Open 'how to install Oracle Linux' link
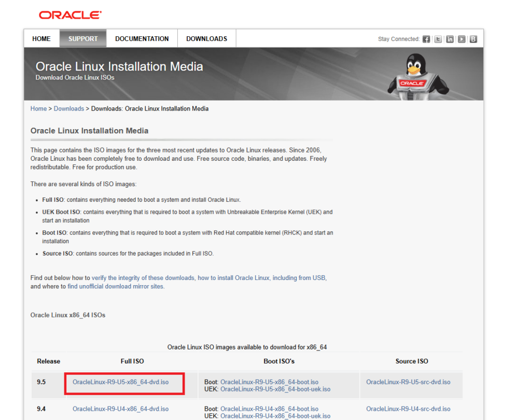Image resolution: width=531 pixels, height=420 pixels. (x=233, y=278)
